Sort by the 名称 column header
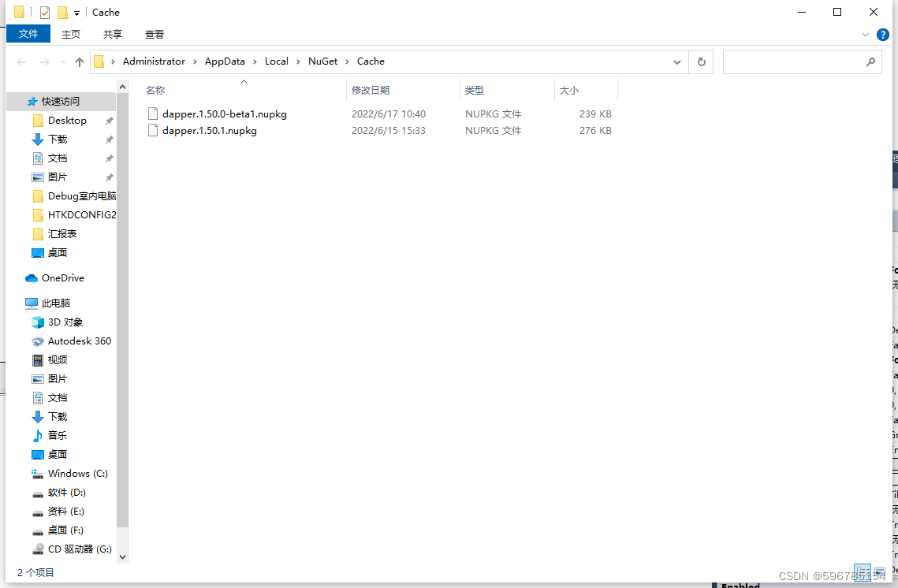898x588 pixels. click(x=155, y=91)
